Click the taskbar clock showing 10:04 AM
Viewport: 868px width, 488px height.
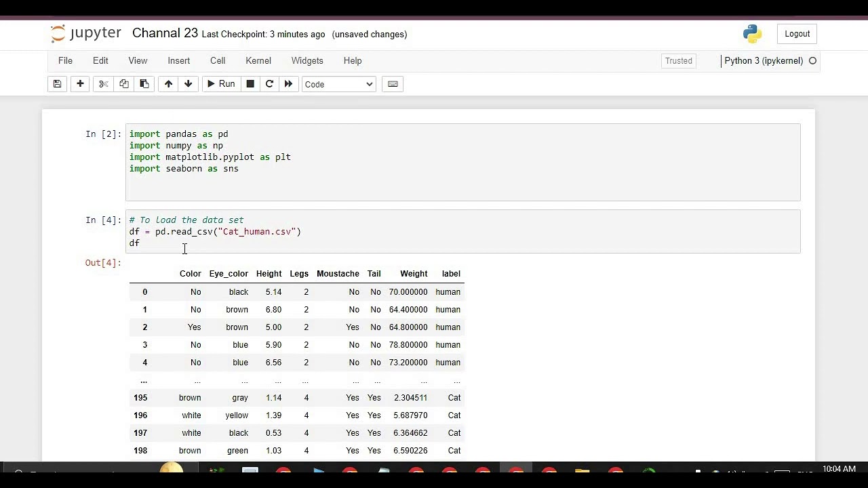(839, 469)
